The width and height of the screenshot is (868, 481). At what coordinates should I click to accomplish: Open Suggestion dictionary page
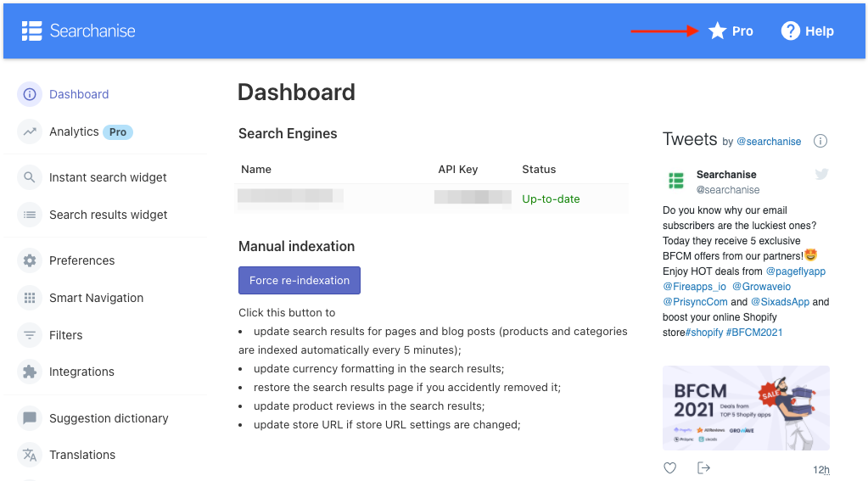point(109,418)
